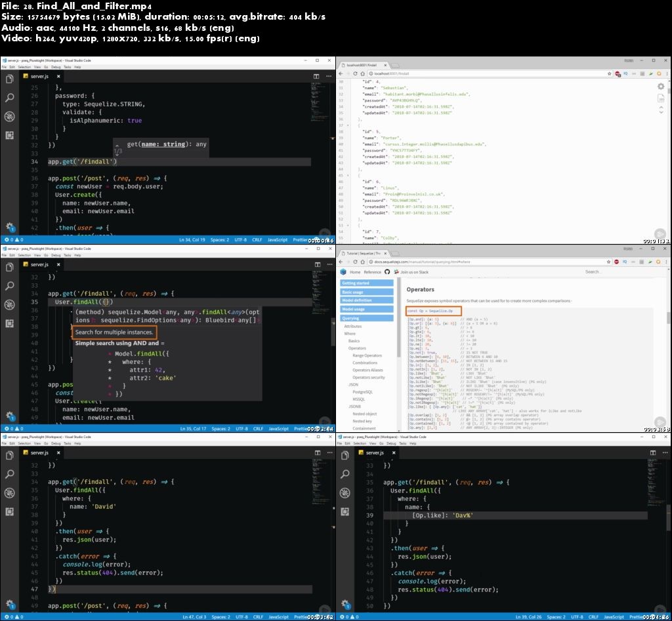Split the editor in VS Code at Ln 35, Col 17
This screenshot has height=621, width=672.
pyautogui.click(x=317, y=264)
